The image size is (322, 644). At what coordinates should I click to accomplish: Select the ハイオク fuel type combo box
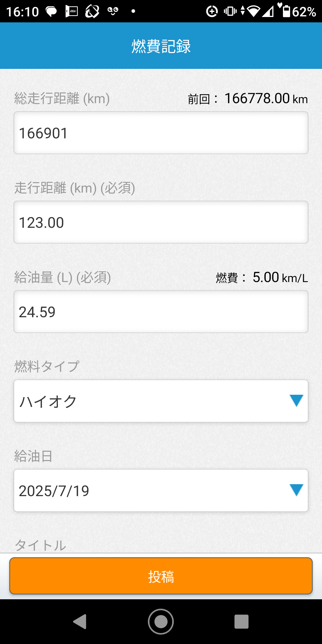[x=149, y=401]
